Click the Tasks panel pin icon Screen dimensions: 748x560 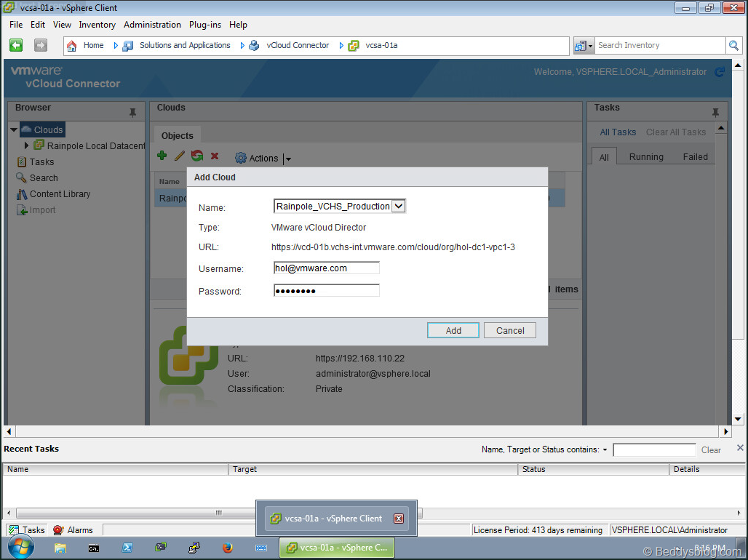tap(715, 113)
